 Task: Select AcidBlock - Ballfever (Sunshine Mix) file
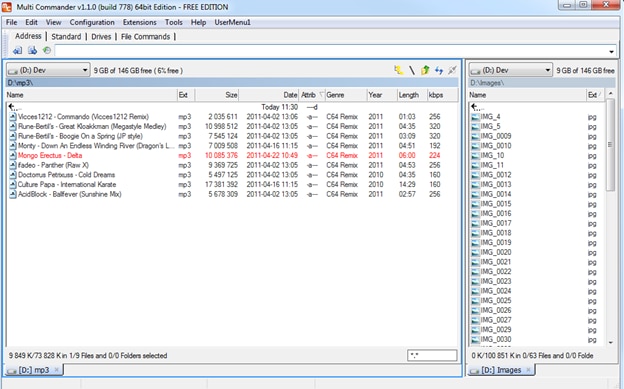point(70,194)
